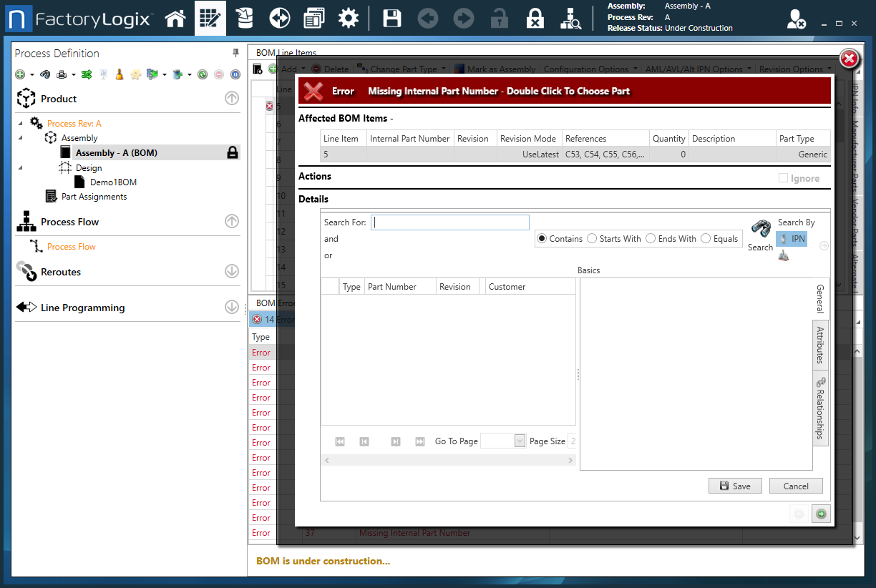This screenshot has height=588, width=876.
Task: Click the green plus icon in Process Definition
Action: [x=19, y=74]
